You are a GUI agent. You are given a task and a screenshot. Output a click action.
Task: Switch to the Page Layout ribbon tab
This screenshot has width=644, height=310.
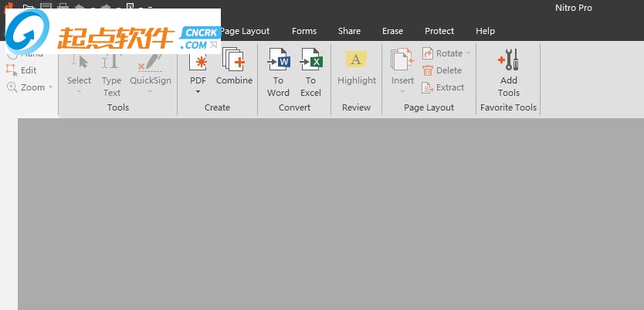tap(246, 31)
